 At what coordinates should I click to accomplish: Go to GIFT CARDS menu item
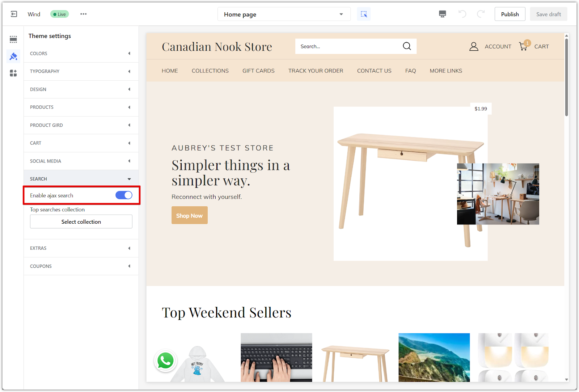click(258, 71)
